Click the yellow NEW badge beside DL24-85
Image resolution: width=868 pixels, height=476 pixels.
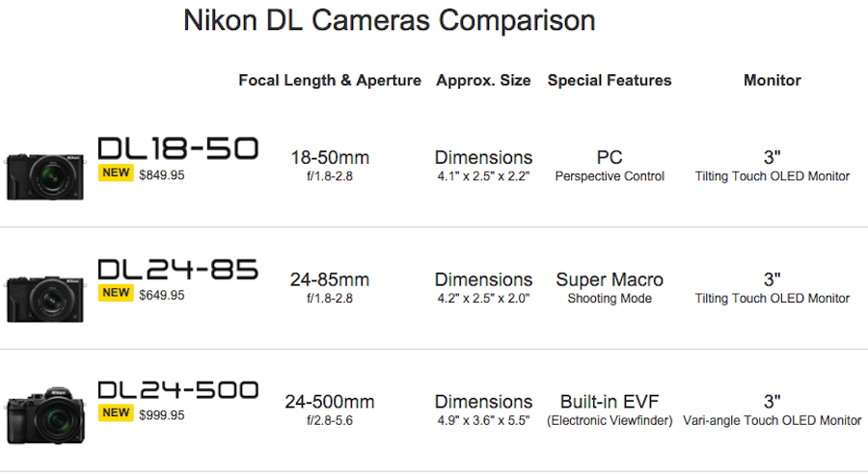(116, 294)
